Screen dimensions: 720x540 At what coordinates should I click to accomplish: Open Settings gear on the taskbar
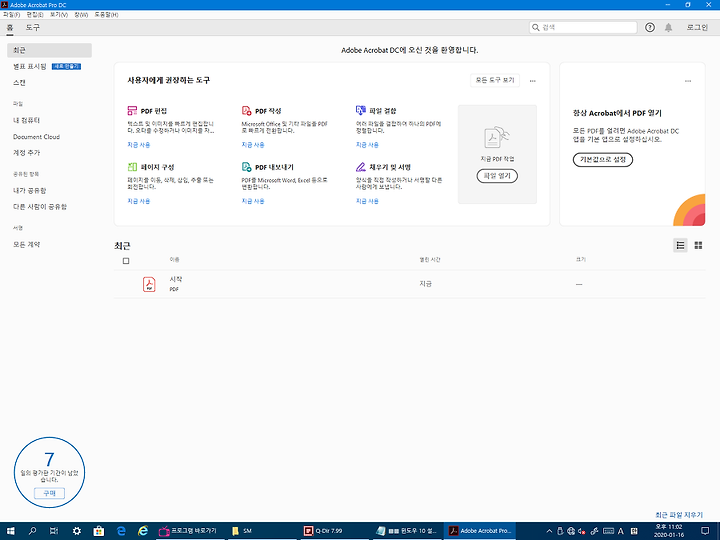[x=77, y=531]
